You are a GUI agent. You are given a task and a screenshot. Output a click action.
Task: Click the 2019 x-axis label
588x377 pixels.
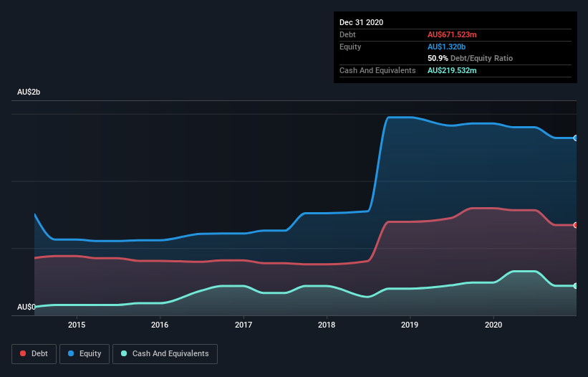tap(410, 325)
